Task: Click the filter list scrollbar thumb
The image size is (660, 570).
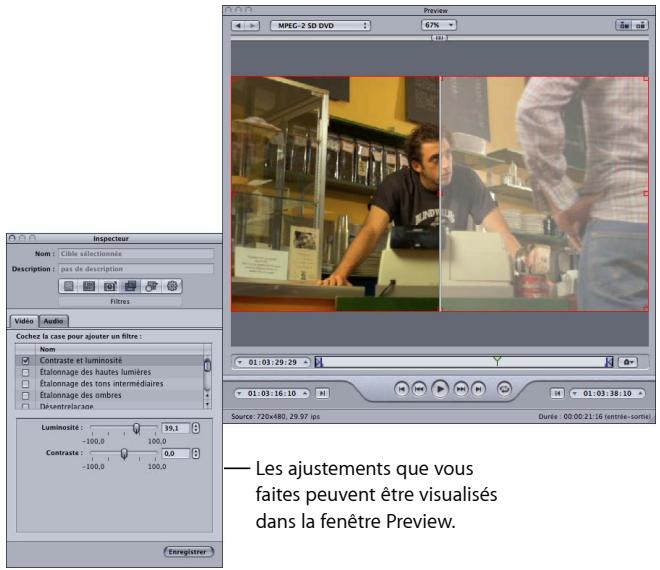Action: coord(207,365)
